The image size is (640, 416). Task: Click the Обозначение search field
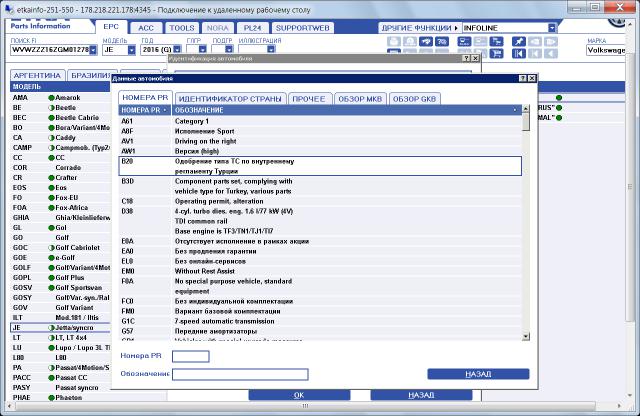point(240,374)
